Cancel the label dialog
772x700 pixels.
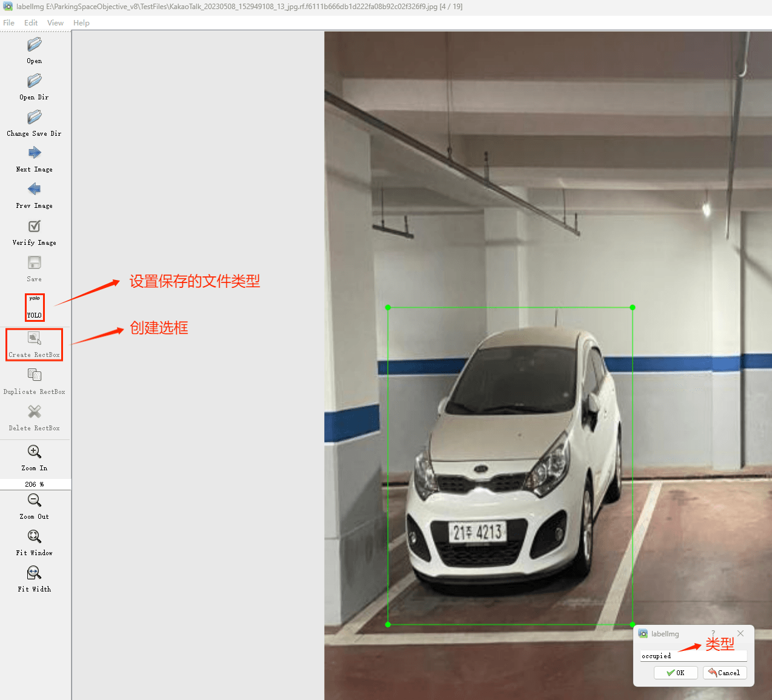point(725,673)
